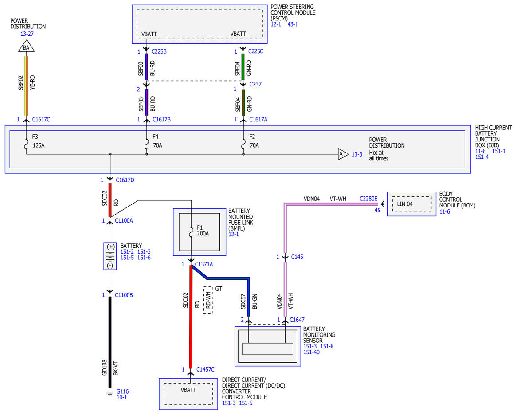Select the GD108 BK-VT ground wire label
Screen dimensions: 532x411
110,368
